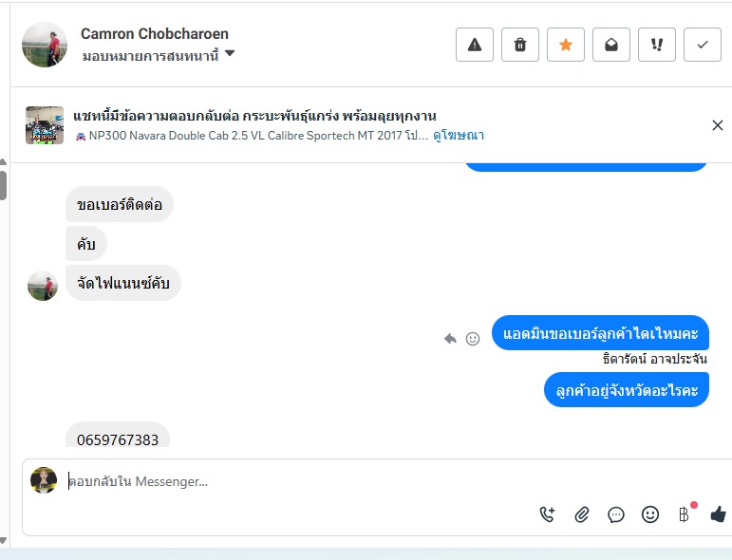Toggle the follow-up exclamation flag
The width and height of the screenshot is (732, 560).
(x=657, y=45)
